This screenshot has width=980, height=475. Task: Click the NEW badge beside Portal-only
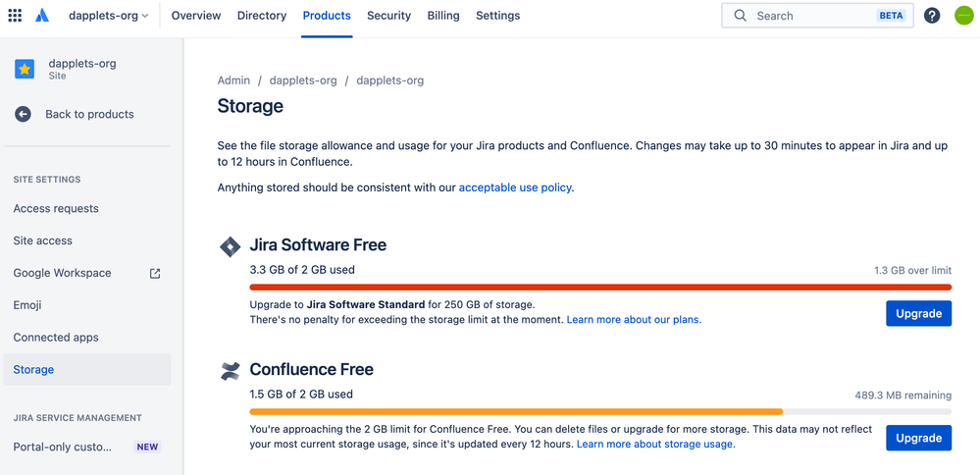pyautogui.click(x=147, y=447)
